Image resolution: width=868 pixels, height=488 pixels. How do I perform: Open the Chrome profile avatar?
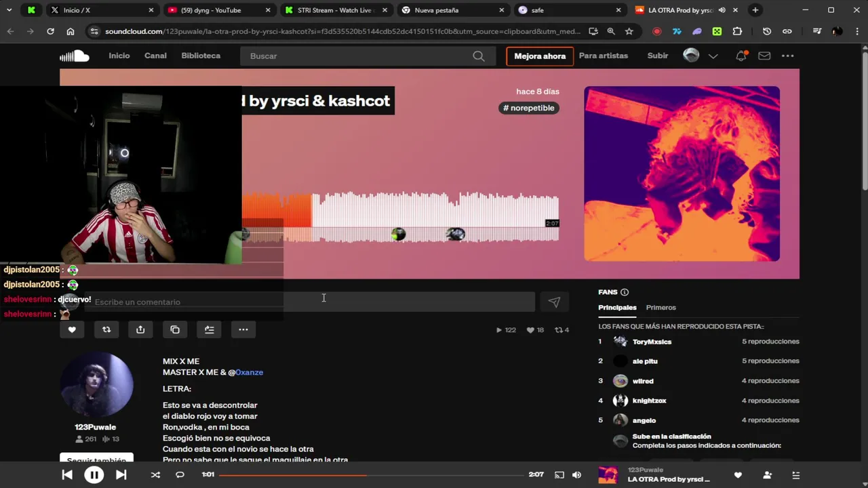837,31
